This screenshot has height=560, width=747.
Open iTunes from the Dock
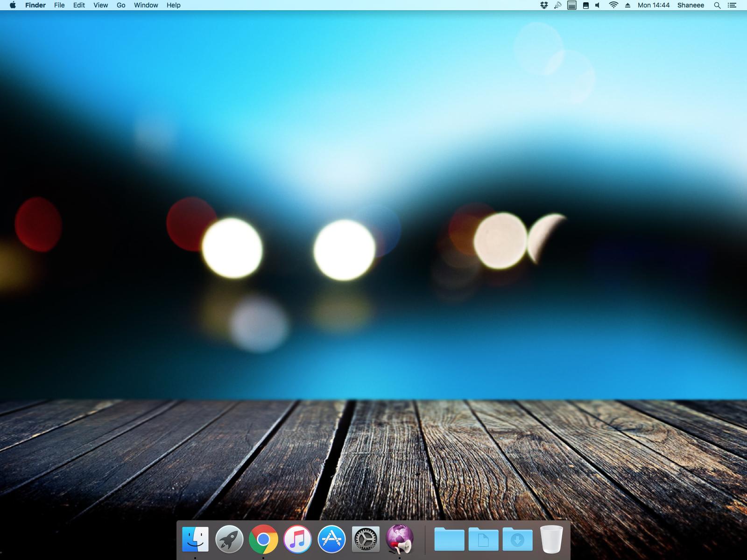(x=297, y=539)
